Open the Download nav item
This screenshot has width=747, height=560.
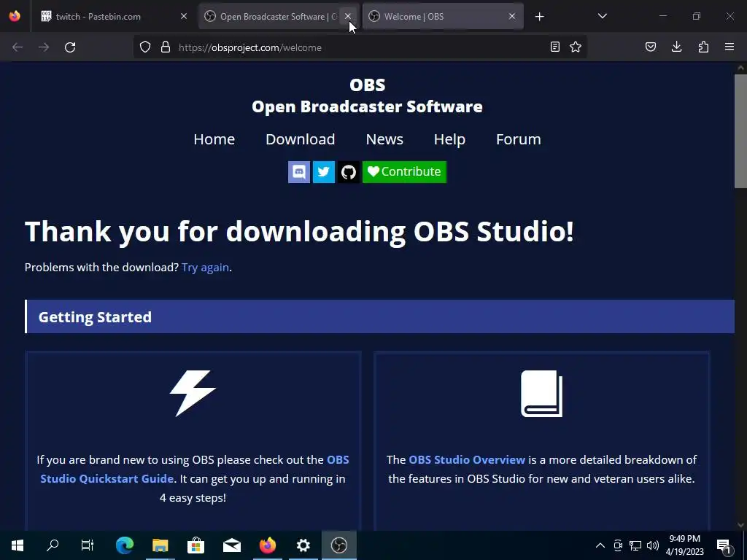coord(300,139)
